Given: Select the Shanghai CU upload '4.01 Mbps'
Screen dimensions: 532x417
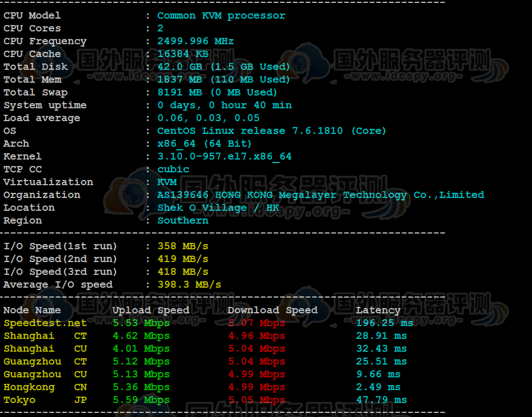Looking at the screenshot, I should 141,349.
